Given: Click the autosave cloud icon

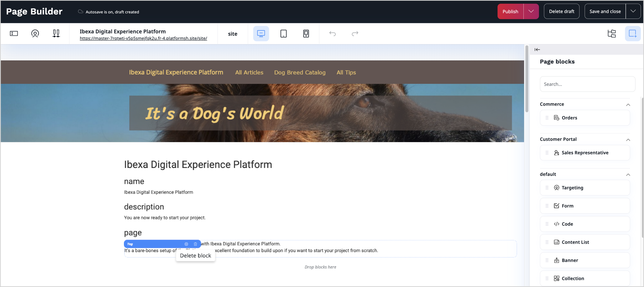Looking at the screenshot, I should 81,12.
